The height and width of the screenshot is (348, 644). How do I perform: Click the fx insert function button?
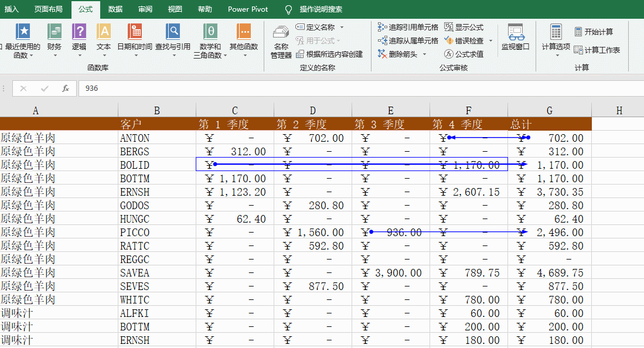click(x=65, y=88)
